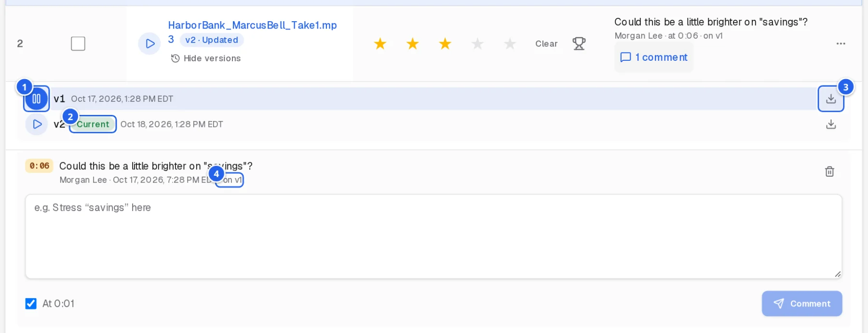This screenshot has width=868, height=333.
Task: Set rating to one star
Action: (380, 43)
